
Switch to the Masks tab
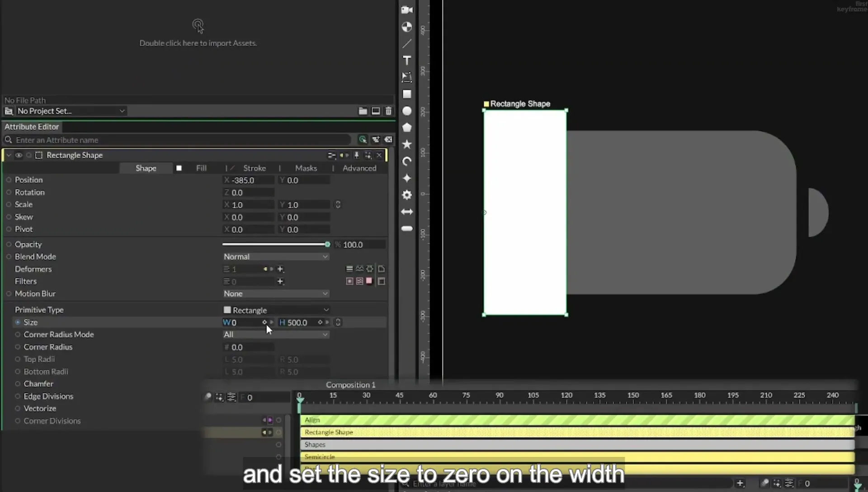[306, 168]
